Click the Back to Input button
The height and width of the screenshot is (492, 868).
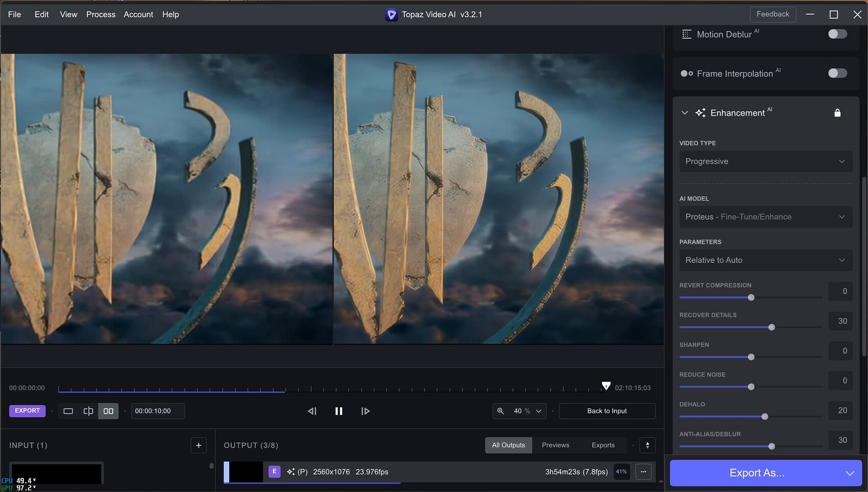[x=607, y=411]
